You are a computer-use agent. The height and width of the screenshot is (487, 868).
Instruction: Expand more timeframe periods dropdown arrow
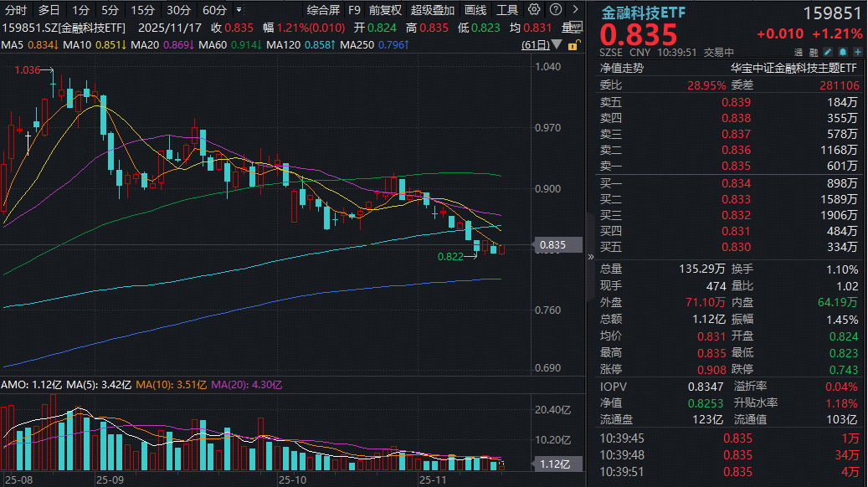241,10
